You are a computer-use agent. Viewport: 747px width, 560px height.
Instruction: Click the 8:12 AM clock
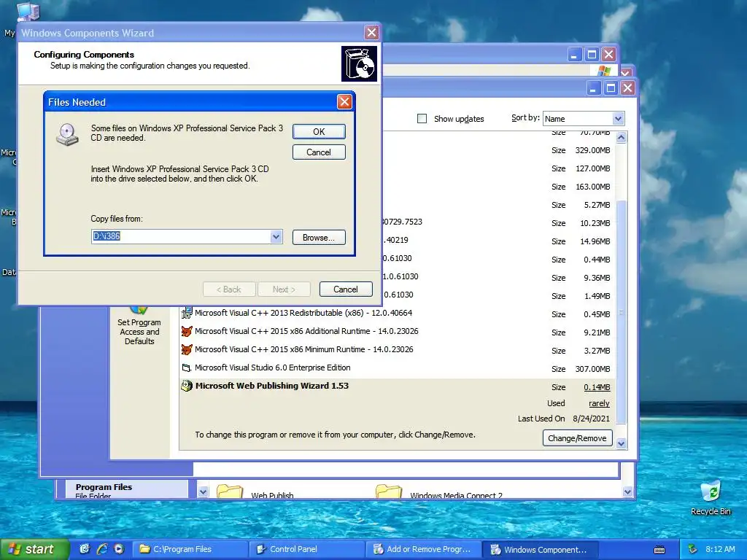[720, 550]
